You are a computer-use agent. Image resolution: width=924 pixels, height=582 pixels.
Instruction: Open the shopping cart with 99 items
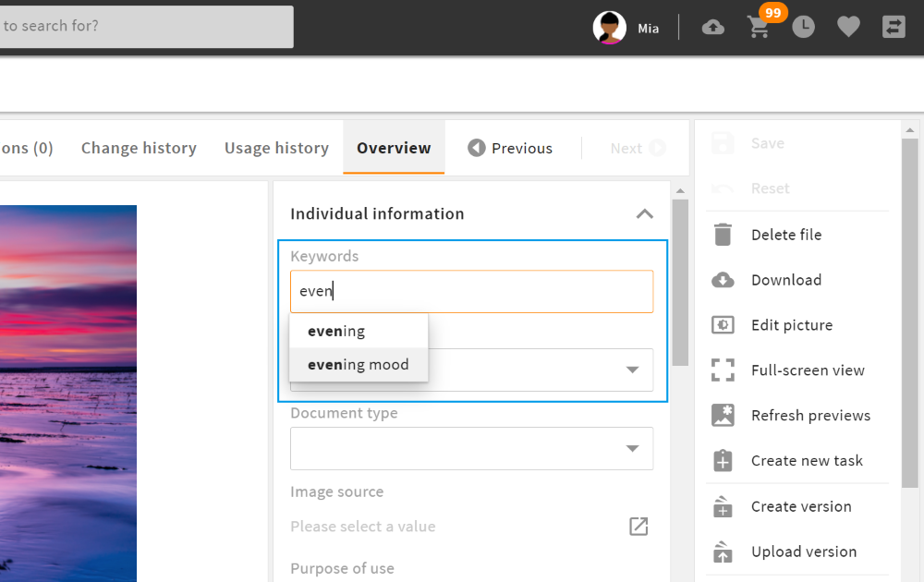point(759,28)
